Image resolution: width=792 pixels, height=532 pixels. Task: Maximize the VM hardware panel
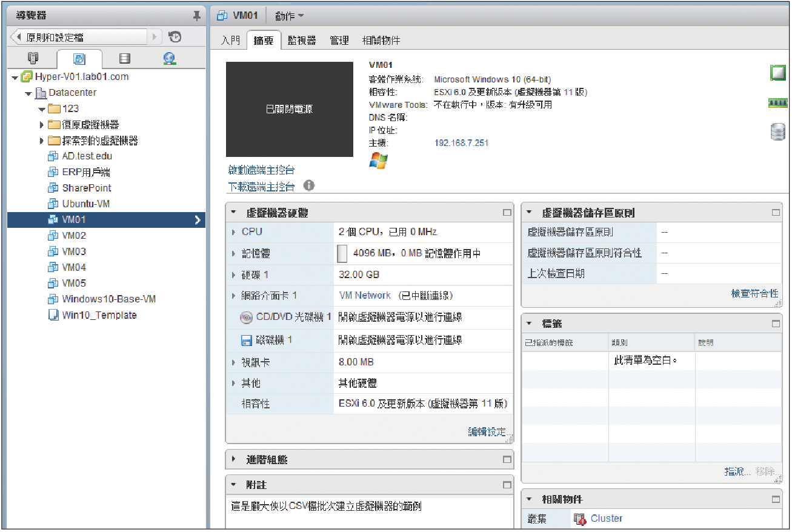pyautogui.click(x=507, y=213)
